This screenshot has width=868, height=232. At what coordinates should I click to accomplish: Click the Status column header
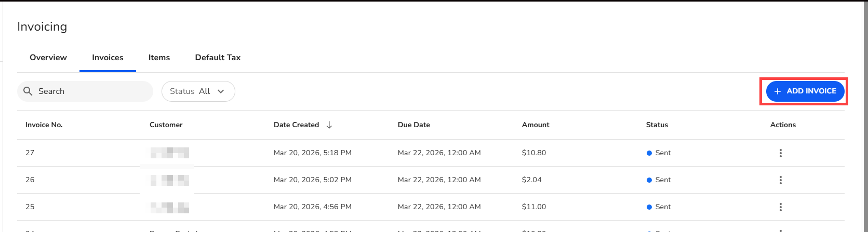click(x=657, y=125)
